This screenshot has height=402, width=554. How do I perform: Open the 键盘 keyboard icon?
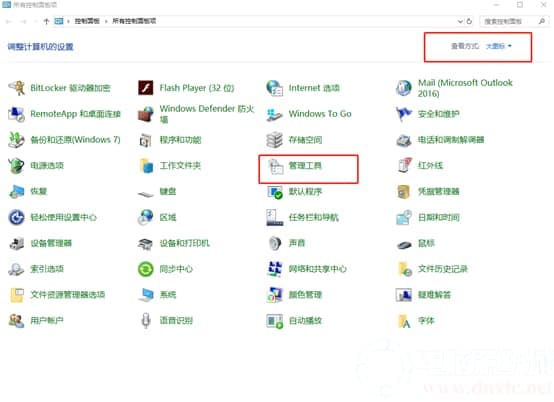pyautogui.click(x=146, y=194)
